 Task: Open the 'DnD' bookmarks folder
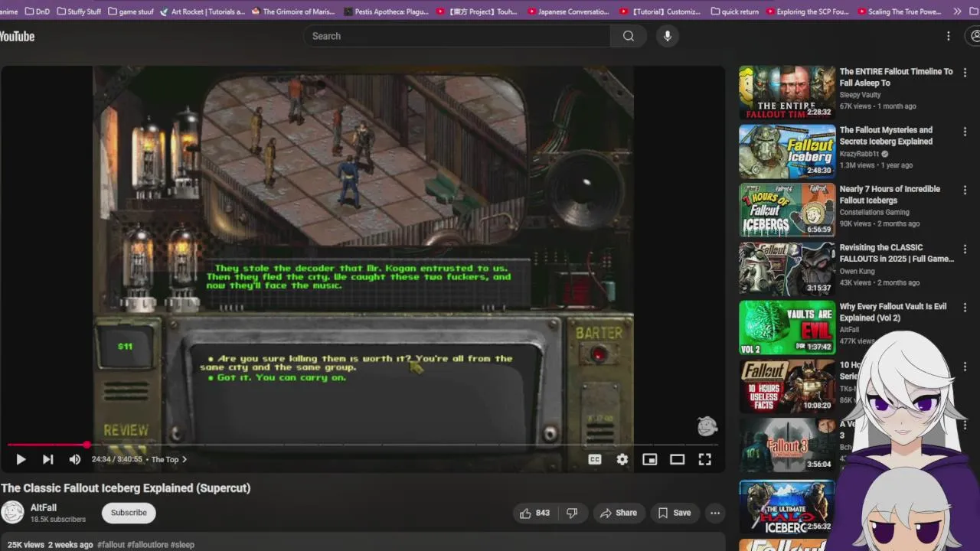(x=37, y=11)
